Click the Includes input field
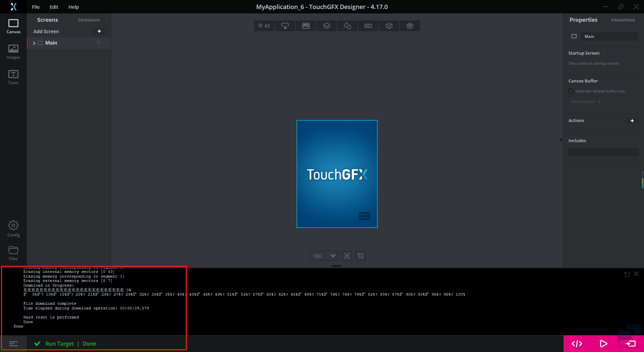 pyautogui.click(x=603, y=152)
